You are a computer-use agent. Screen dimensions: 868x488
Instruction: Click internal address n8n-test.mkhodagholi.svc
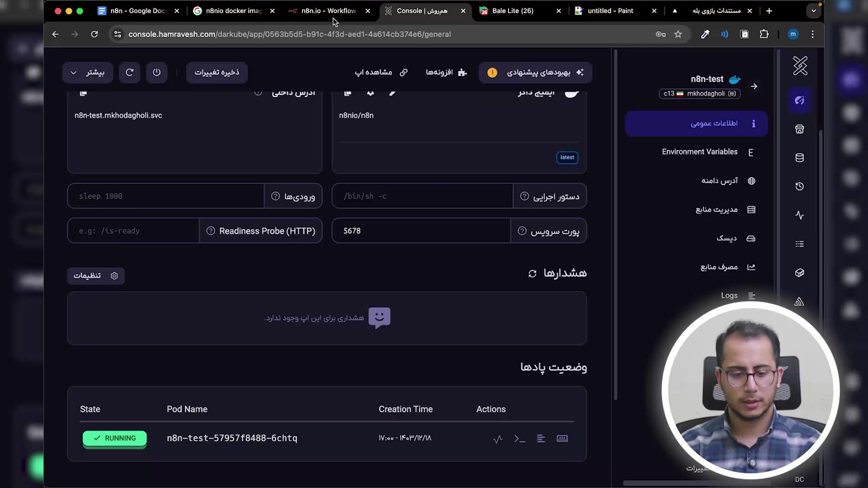tap(118, 116)
